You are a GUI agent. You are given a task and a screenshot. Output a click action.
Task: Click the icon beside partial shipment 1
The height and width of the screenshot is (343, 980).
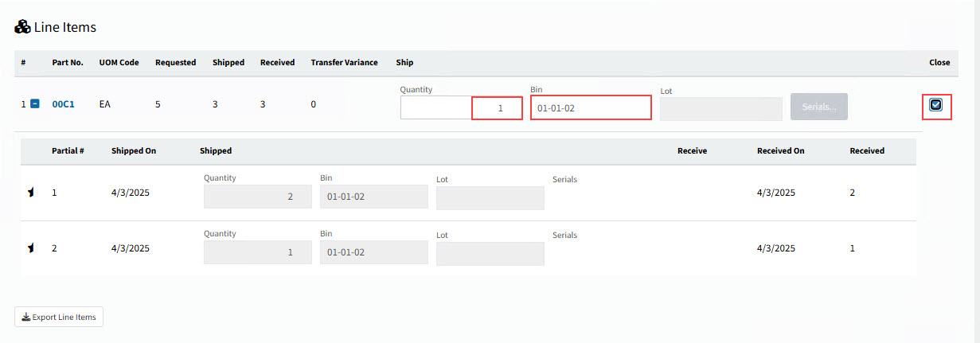click(x=31, y=193)
